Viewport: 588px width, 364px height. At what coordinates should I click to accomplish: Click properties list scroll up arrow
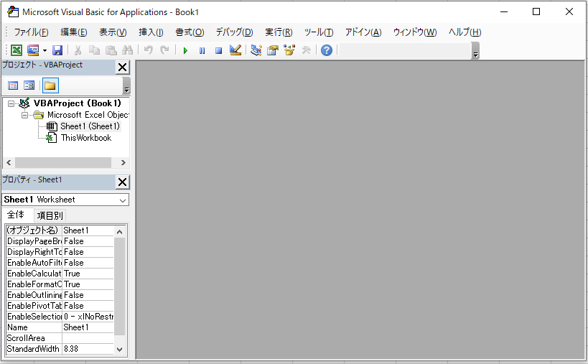pos(120,232)
